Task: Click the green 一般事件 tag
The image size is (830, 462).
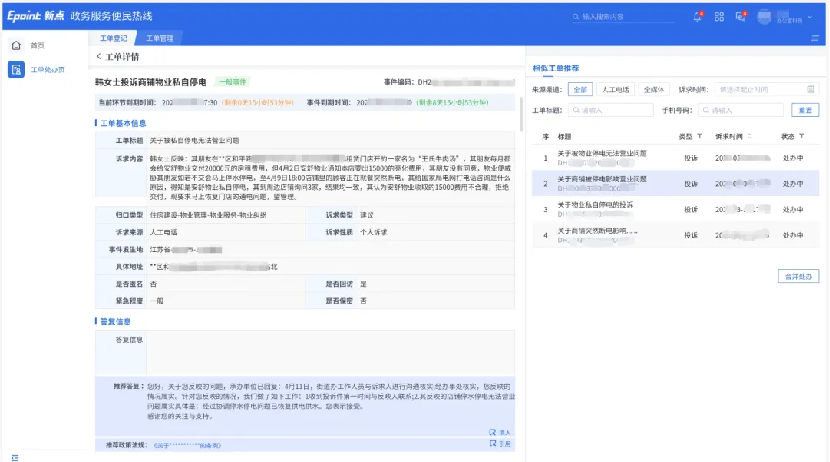Action: 233,82
